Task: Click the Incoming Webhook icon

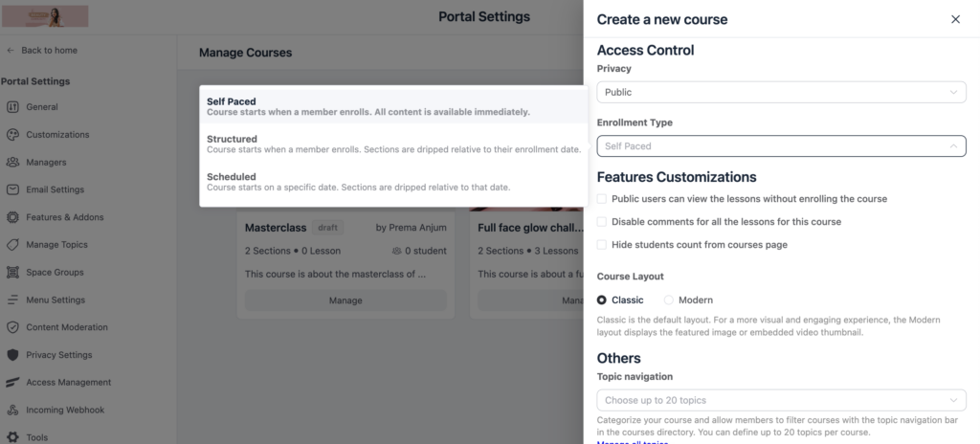Action: click(x=12, y=410)
